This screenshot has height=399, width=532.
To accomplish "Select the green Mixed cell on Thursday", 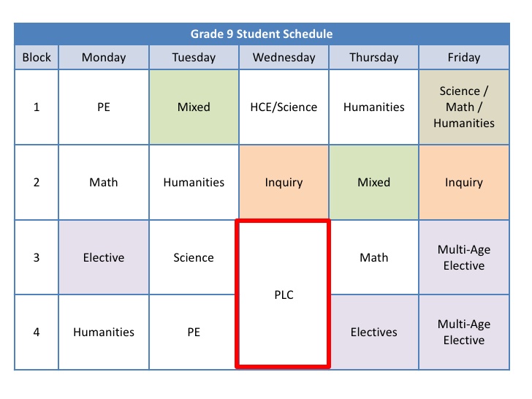I will [x=373, y=183].
